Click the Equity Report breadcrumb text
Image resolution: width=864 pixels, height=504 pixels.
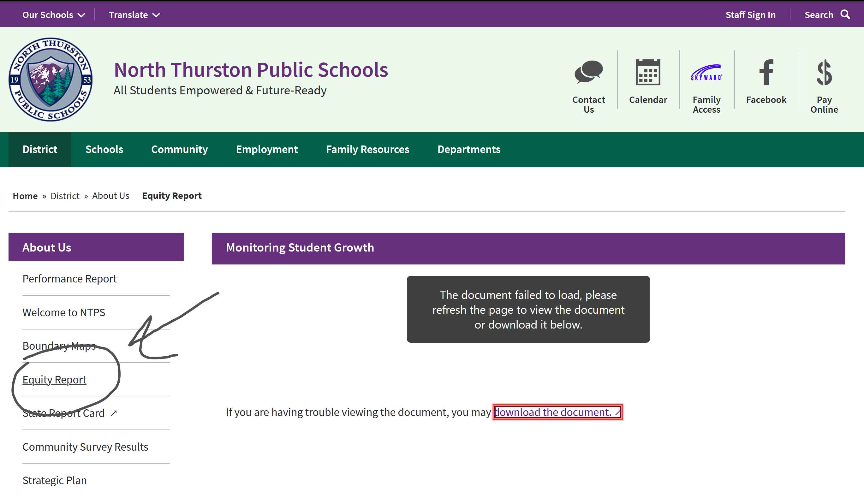172,196
